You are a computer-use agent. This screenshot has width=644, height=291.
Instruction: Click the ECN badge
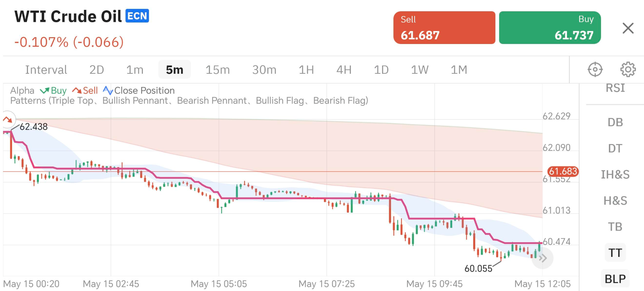click(x=137, y=16)
